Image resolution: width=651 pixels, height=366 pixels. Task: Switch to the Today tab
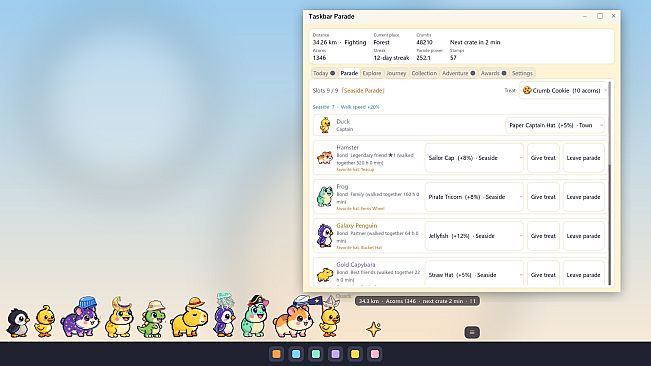click(x=324, y=73)
